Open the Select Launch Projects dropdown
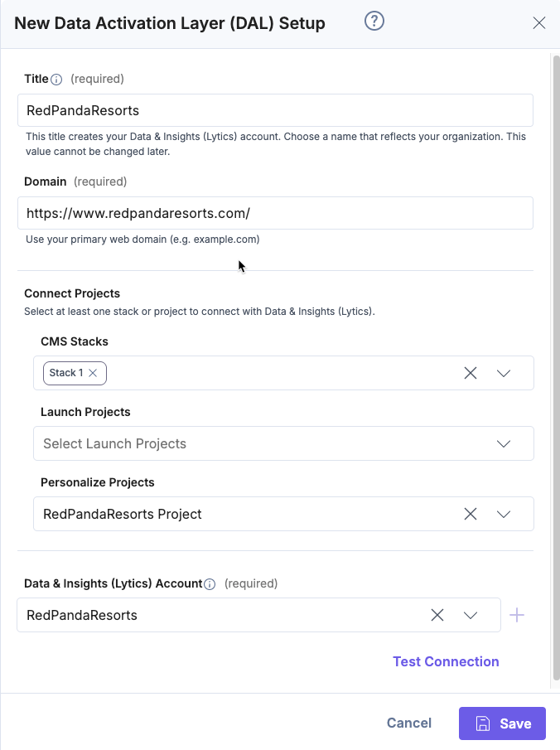560x750 pixels. [504, 443]
